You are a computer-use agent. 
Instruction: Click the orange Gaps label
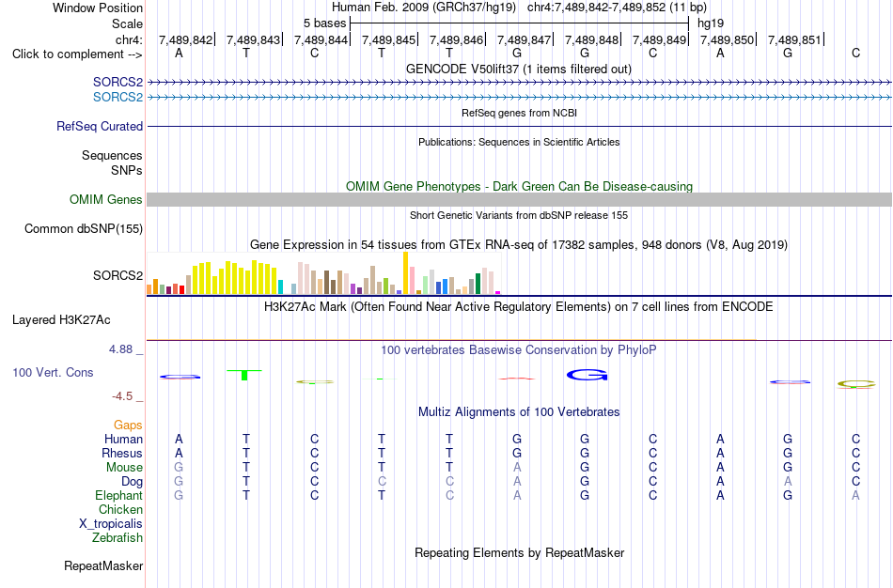[128, 426]
